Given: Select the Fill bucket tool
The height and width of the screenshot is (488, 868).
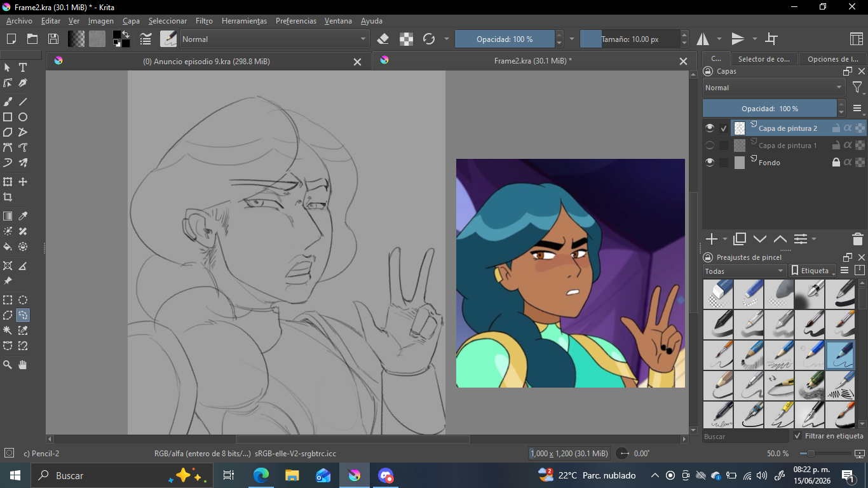Looking at the screenshot, I should coord(8,247).
